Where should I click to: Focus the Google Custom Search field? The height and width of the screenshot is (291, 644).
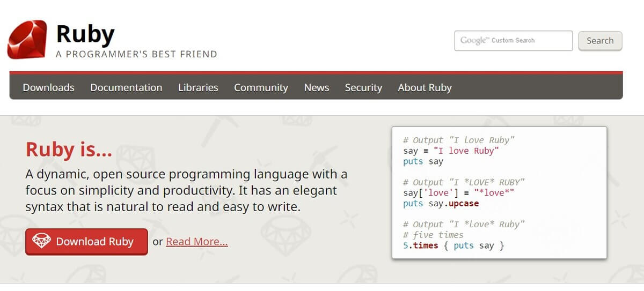pos(514,41)
